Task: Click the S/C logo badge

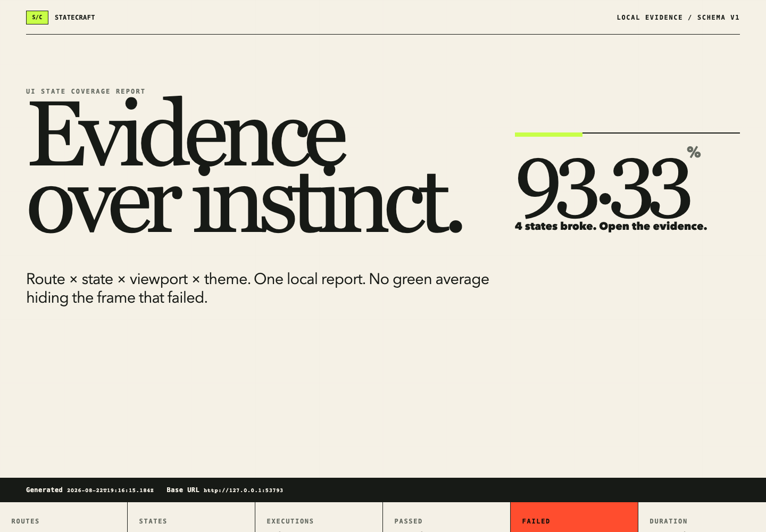Action: (x=37, y=18)
